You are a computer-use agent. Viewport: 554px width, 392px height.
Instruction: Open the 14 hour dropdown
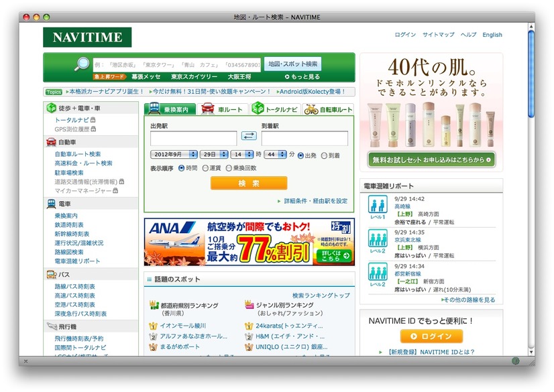point(242,154)
